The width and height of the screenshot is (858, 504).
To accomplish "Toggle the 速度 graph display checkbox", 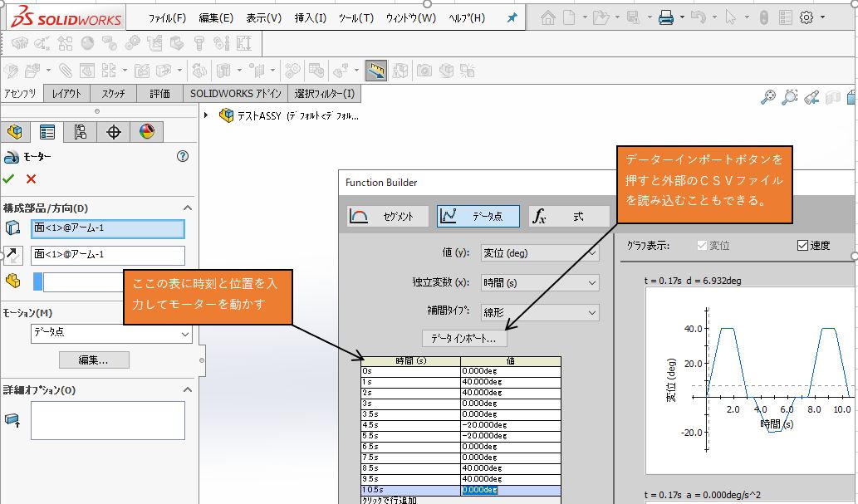I will pos(802,245).
